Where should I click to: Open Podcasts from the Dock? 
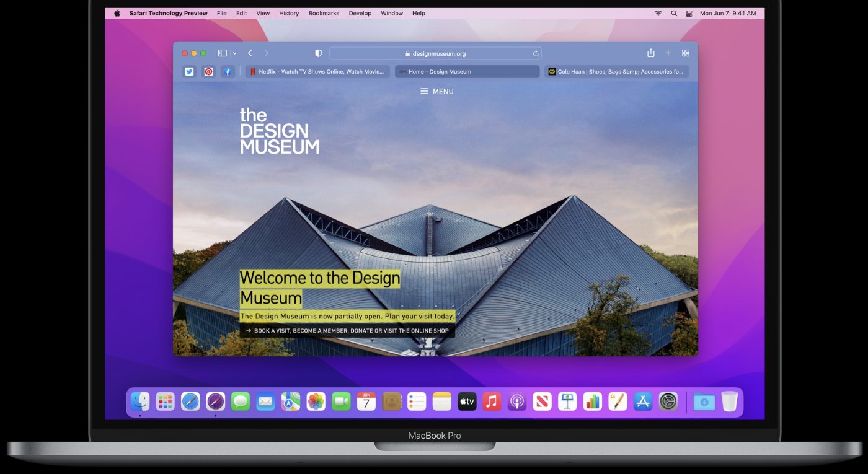click(517, 402)
